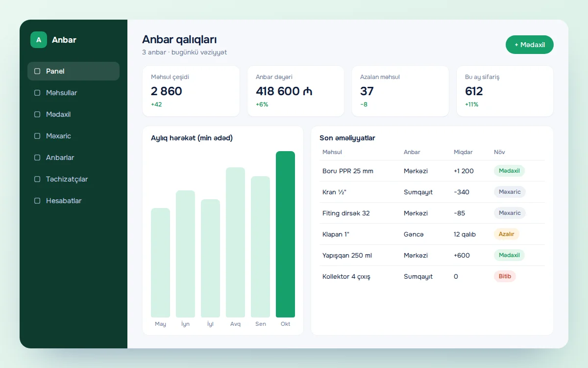Click the Miqdar column header

pyautogui.click(x=463, y=152)
